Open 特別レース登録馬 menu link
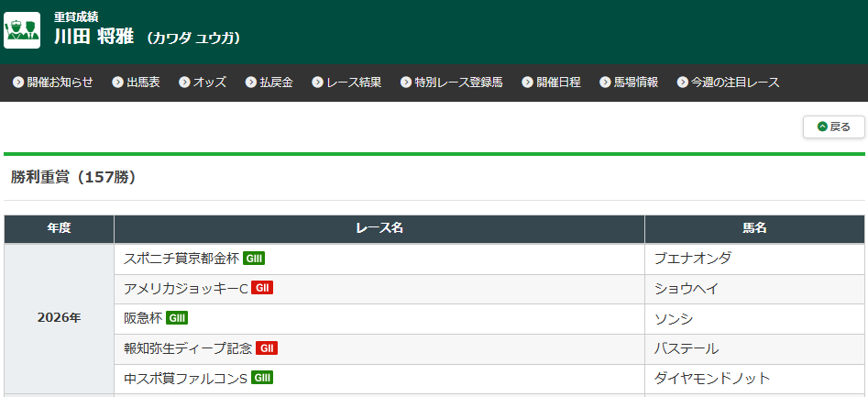 click(x=451, y=83)
